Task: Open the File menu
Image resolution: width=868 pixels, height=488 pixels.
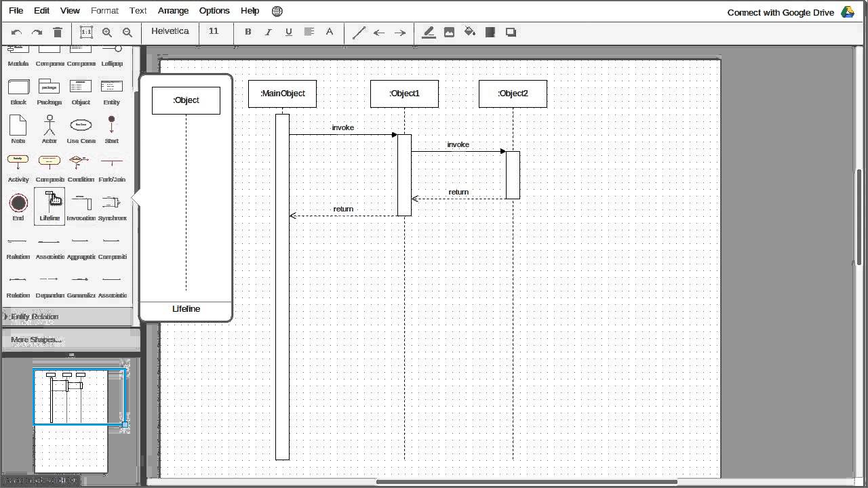Action: point(16,11)
